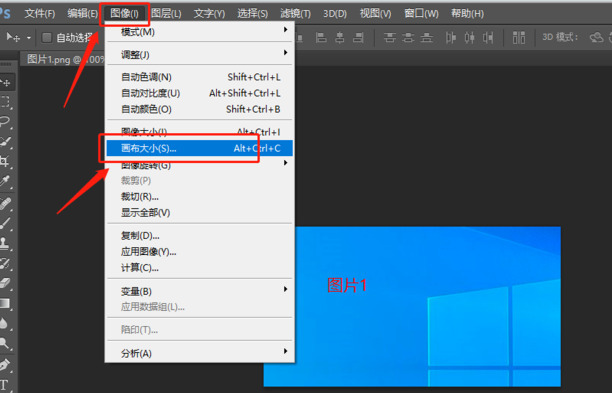Select the Move tool in the left toolbox

click(5, 82)
